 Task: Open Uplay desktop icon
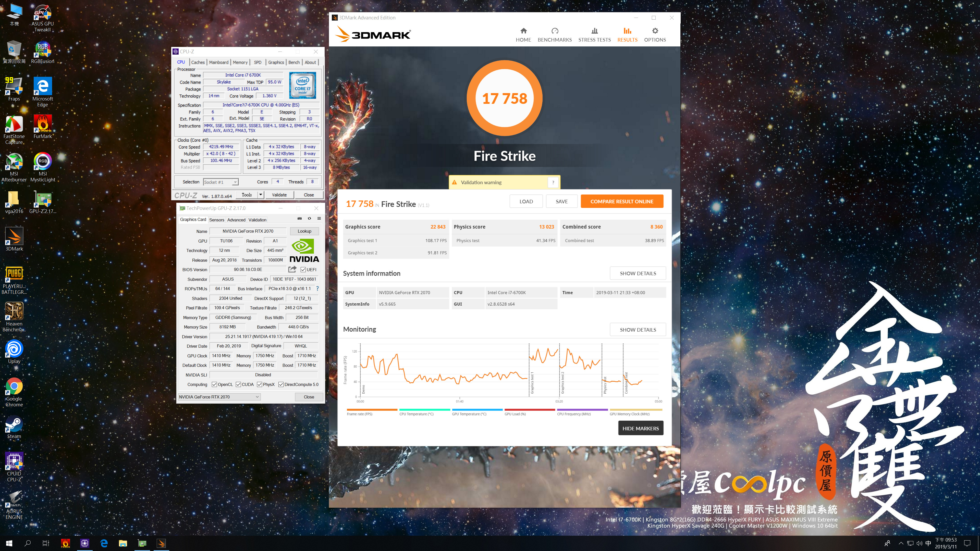click(x=14, y=352)
